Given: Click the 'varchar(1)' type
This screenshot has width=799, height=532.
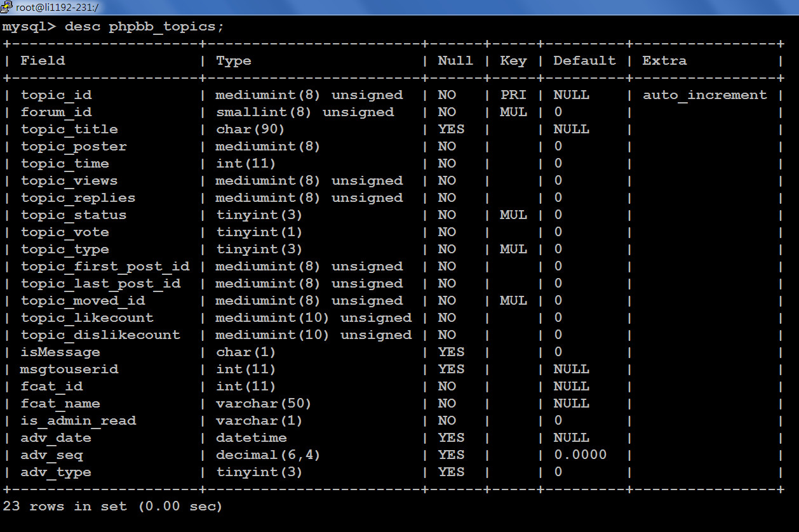Looking at the screenshot, I should pos(258,420).
